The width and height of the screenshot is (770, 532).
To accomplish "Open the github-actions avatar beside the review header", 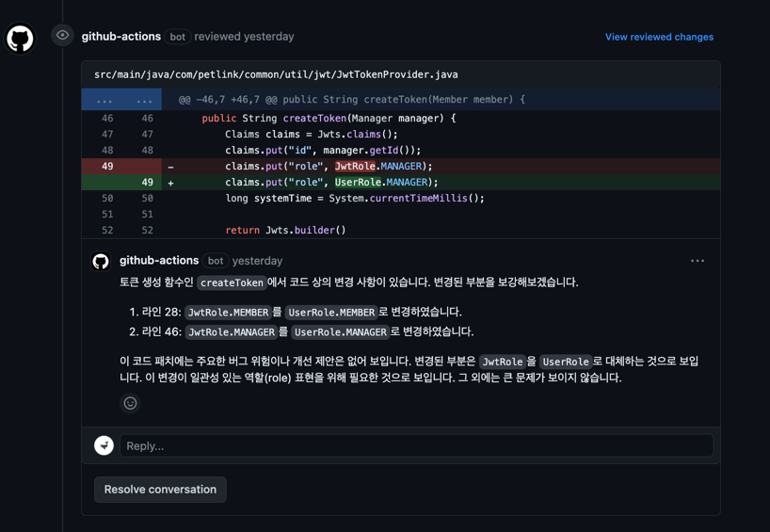I will coord(20,38).
